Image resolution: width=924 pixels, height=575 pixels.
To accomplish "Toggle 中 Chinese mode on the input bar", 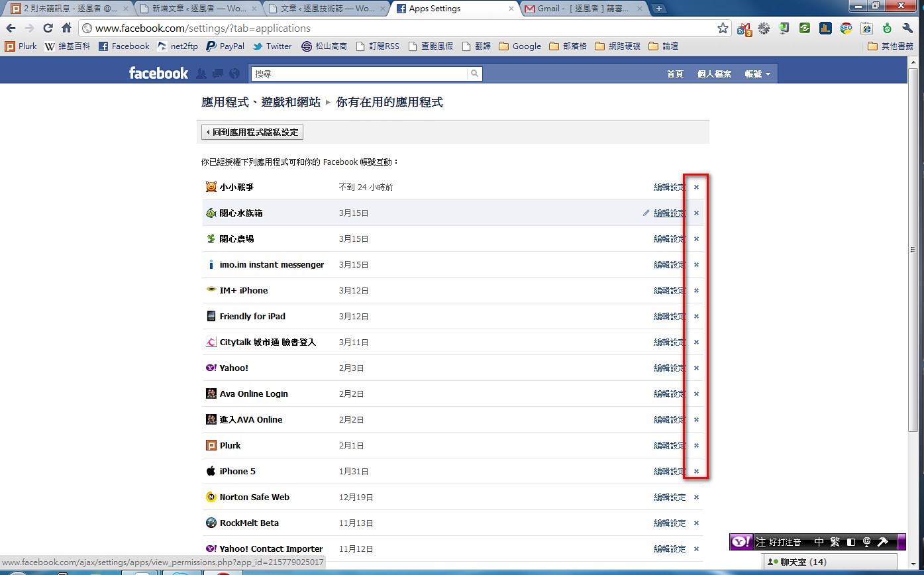I will [819, 542].
